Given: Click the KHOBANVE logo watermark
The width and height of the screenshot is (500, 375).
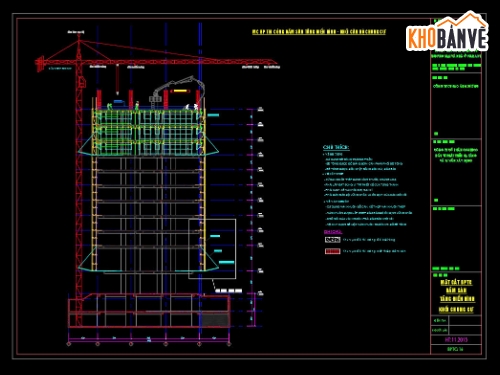Looking at the screenshot, I should (447, 31).
